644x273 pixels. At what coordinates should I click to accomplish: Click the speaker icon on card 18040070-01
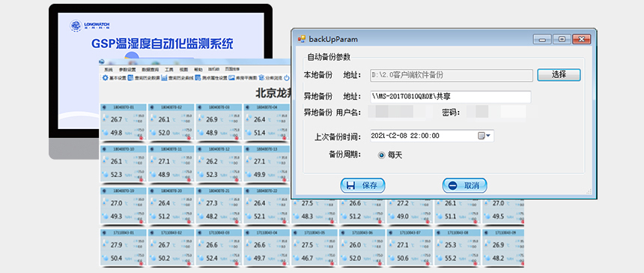pos(103,107)
